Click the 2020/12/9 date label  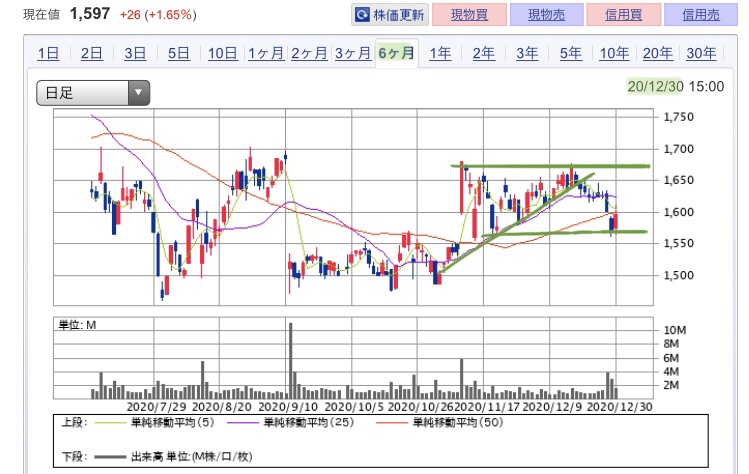coord(552,407)
